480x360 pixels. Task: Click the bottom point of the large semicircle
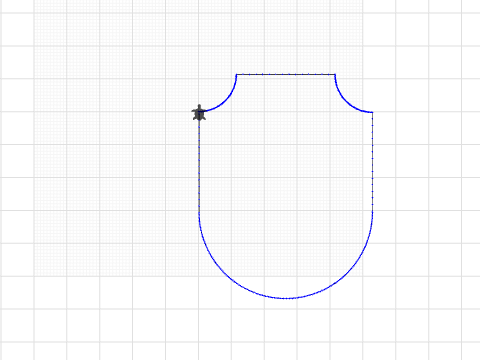coord(286,298)
